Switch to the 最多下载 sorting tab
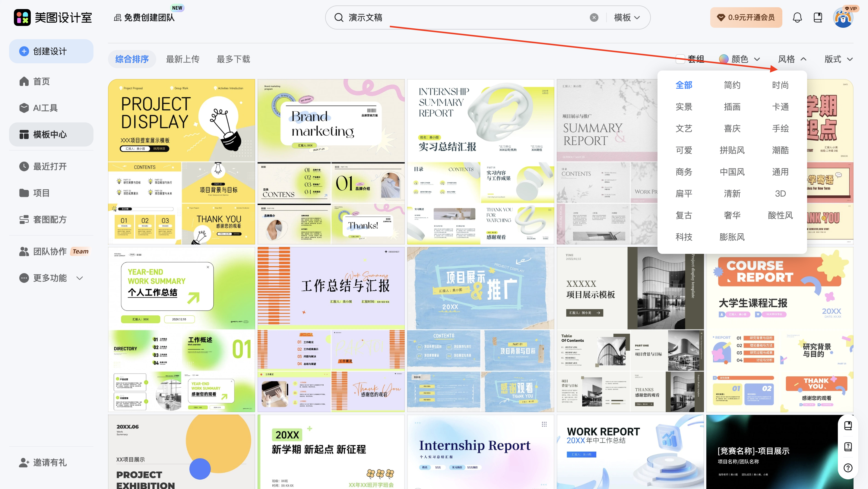This screenshot has height=489, width=868. tap(233, 59)
